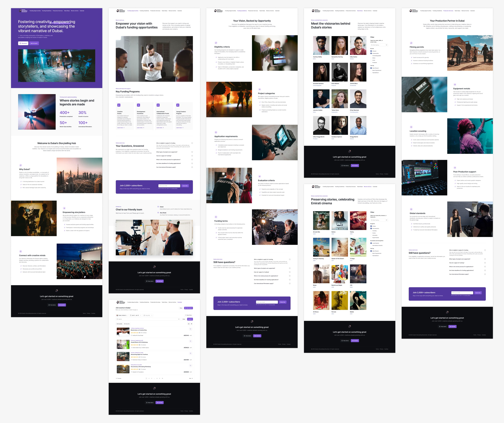This screenshot has width=504, height=423.
Task: Open Funding Opportunities in purple home page navigation
Action: point(35,11)
